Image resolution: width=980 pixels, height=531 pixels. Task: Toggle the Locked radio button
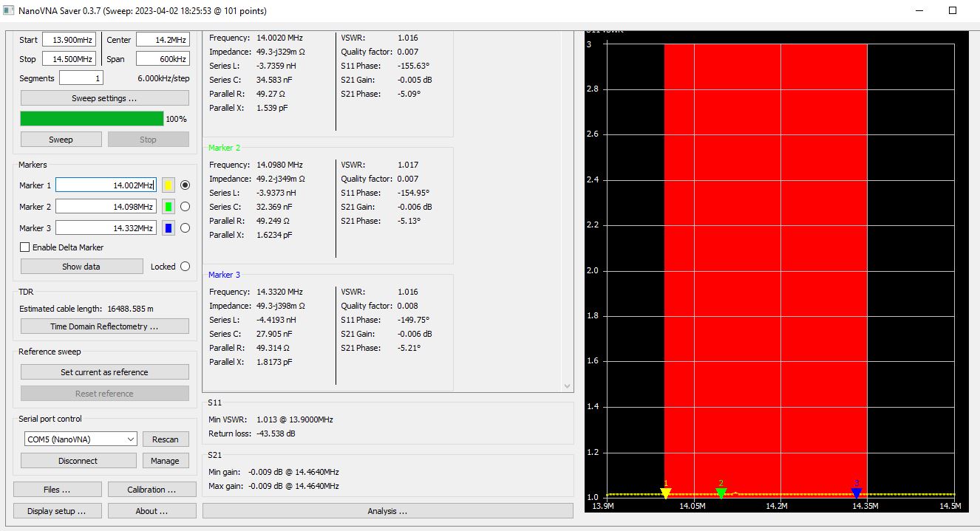pyautogui.click(x=185, y=267)
